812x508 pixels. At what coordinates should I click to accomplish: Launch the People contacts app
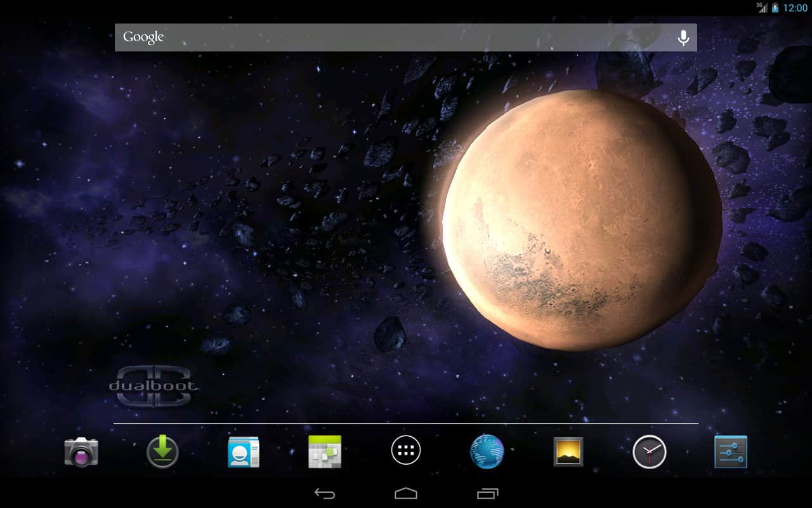244,452
